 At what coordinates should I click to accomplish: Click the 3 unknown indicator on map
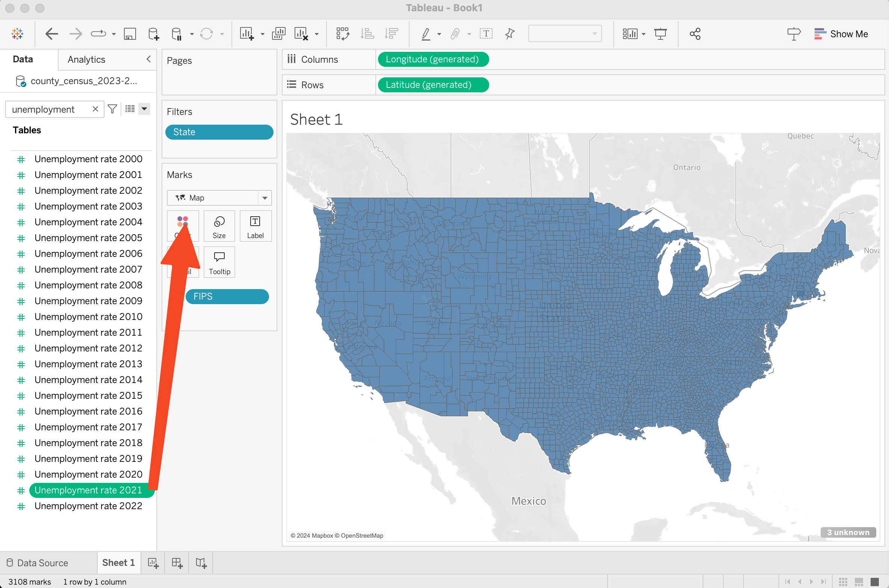point(848,532)
